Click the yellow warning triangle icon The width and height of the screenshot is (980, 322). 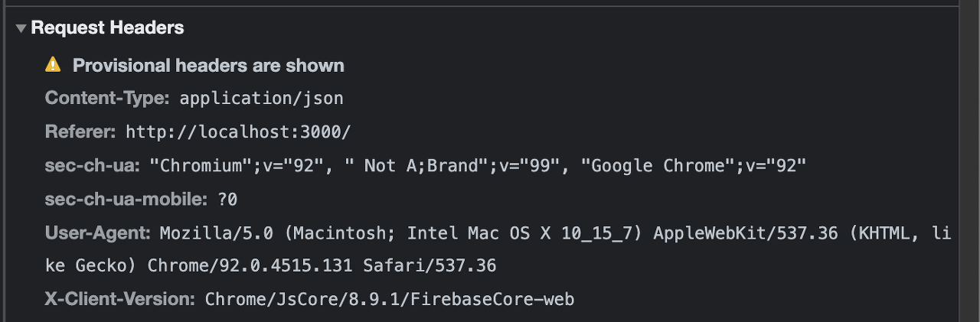(x=53, y=64)
